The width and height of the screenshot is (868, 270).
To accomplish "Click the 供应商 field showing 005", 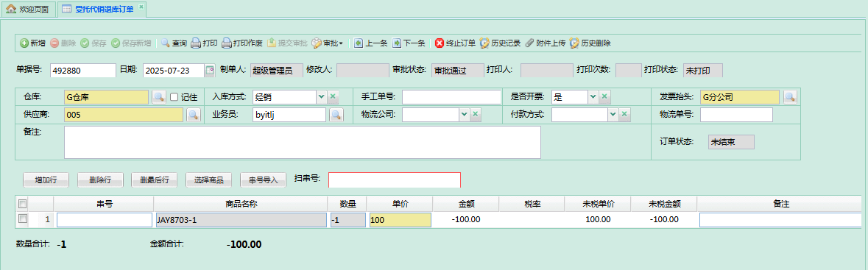I will pyautogui.click(x=124, y=115).
